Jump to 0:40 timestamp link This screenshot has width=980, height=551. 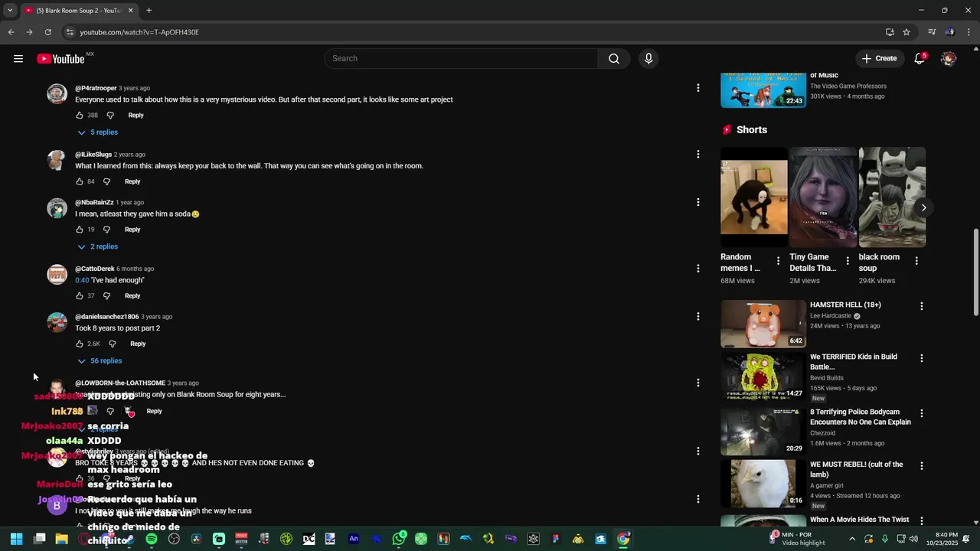click(x=82, y=280)
